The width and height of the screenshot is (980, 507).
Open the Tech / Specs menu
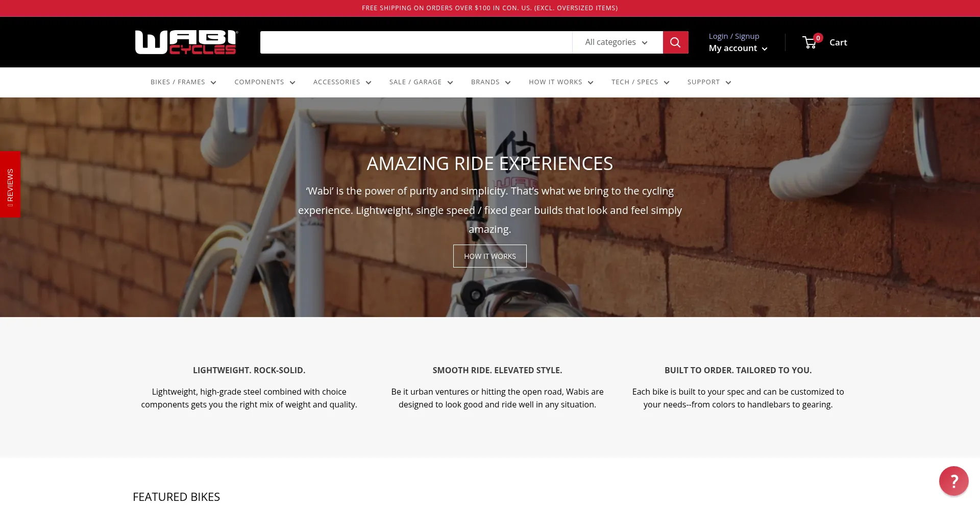point(641,82)
